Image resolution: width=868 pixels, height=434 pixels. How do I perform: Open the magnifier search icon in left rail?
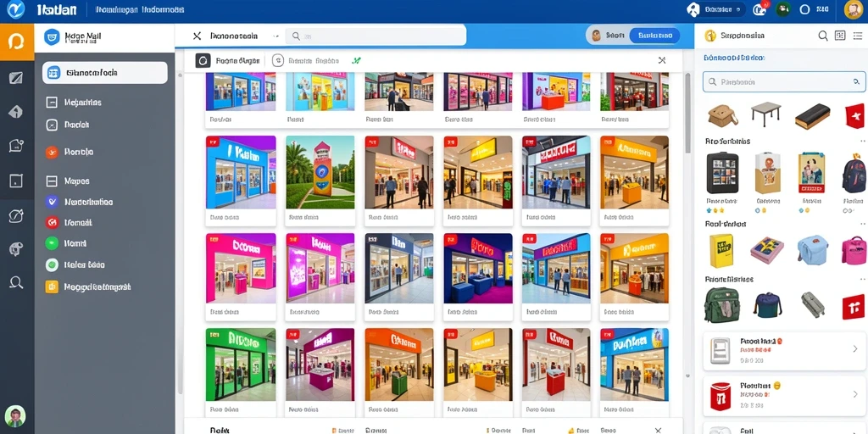tap(16, 283)
